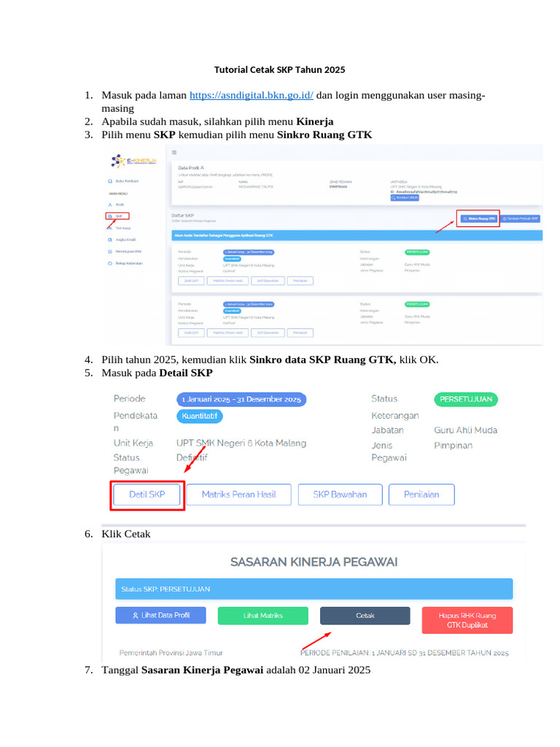
Task: Click the green Lihat Matriks button
Action: pos(262,616)
